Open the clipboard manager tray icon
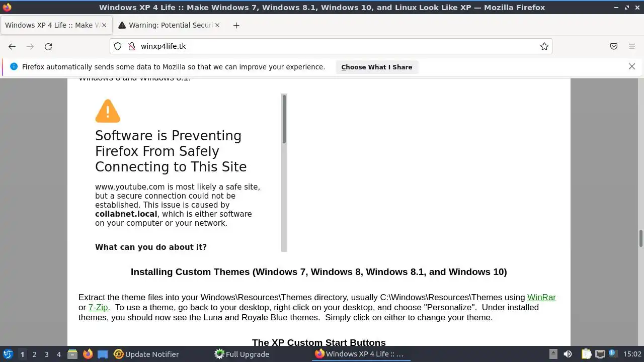 586,354
